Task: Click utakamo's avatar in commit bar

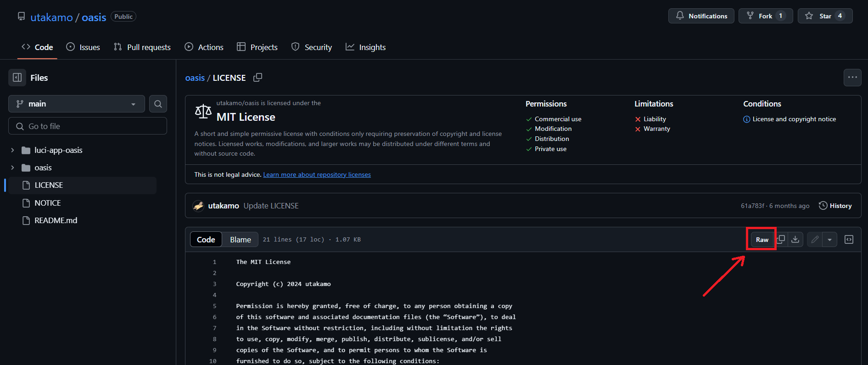Action: [x=198, y=206]
